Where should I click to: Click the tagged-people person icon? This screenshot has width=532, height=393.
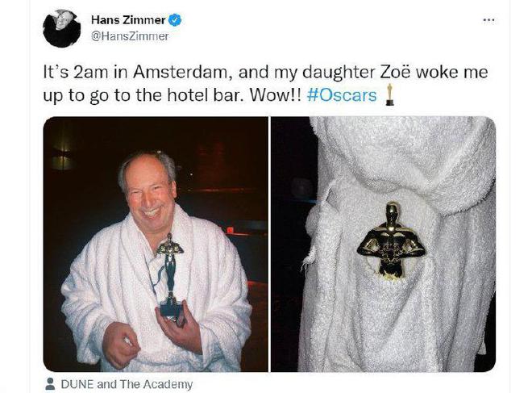[x=50, y=384]
